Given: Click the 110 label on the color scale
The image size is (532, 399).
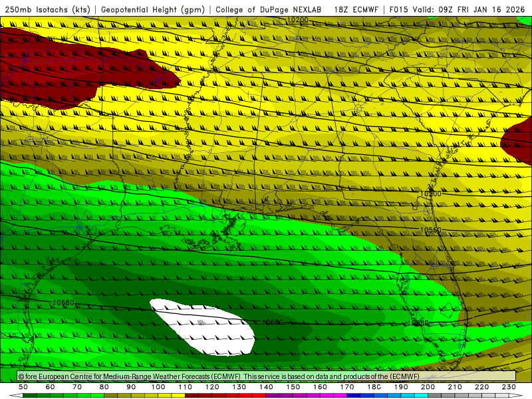Looking at the screenshot, I should [185, 387].
